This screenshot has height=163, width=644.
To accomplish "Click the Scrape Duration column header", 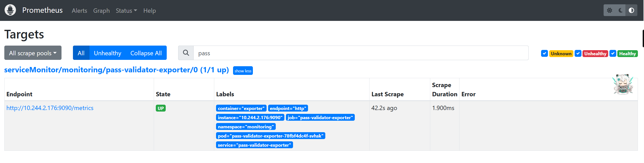I will pyautogui.click(x=444, y=90).
